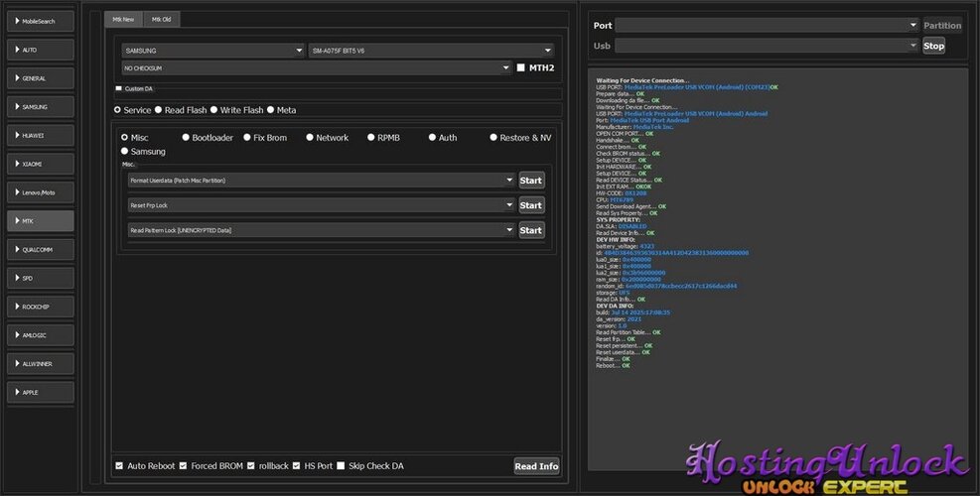The image size is (980, 496).
Task: Toggle the Custom DA checkbox
Action: [x=119, y=88]
